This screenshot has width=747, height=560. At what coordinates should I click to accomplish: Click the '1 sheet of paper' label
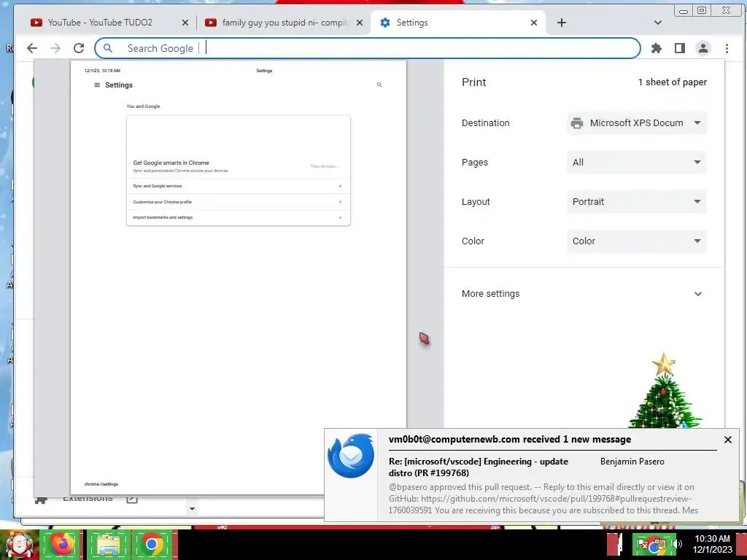(672, 82)
